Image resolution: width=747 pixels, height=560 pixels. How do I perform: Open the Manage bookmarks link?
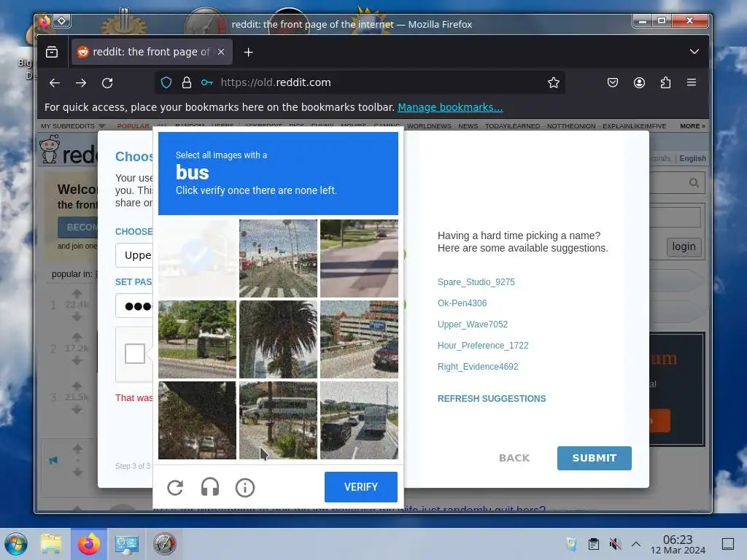[x=450, y=107]
